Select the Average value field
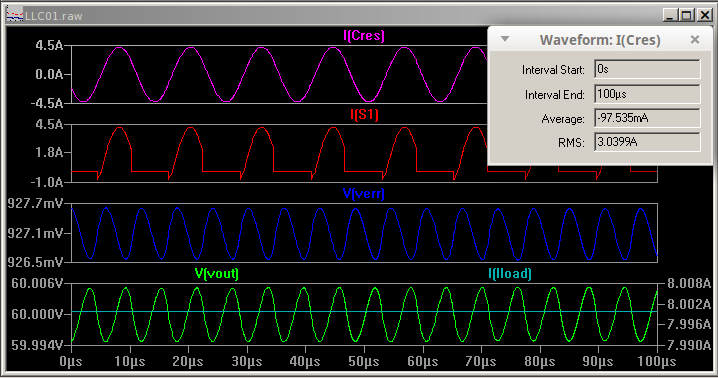Image resolution: width=718 pixels, height=378 pixels. (x=647, y=118)
